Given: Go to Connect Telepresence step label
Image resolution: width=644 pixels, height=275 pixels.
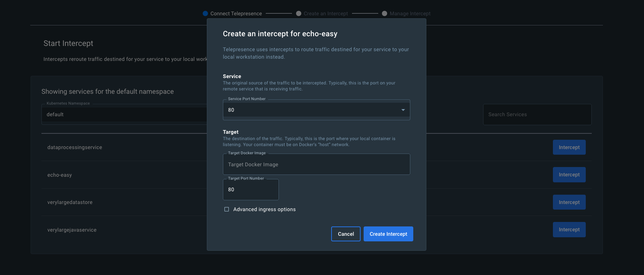Looking at the screenshot, I should [236, 13].
